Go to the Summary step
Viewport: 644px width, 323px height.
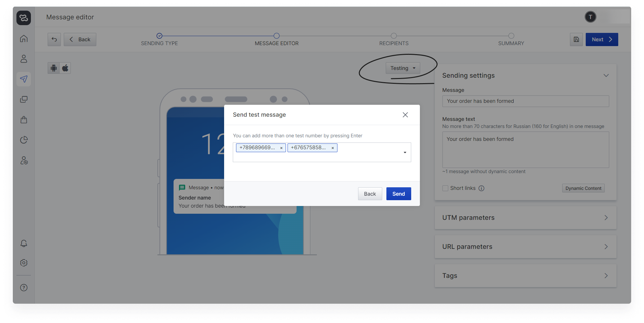(x=511, y=40)
